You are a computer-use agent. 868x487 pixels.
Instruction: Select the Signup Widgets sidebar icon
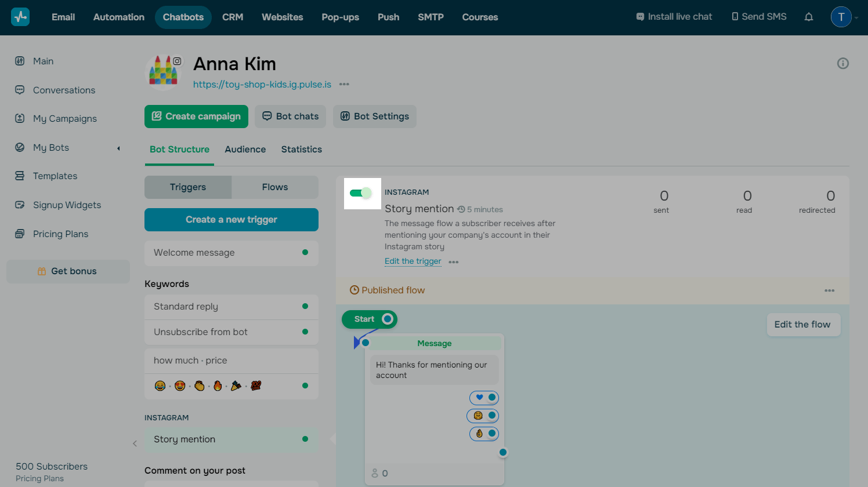click(19, 205)
